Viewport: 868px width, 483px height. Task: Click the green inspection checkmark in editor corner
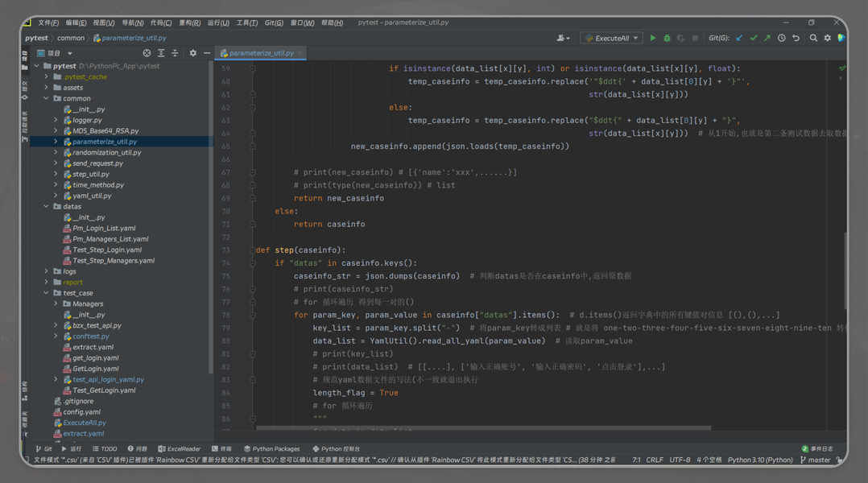tap(842, 68)
